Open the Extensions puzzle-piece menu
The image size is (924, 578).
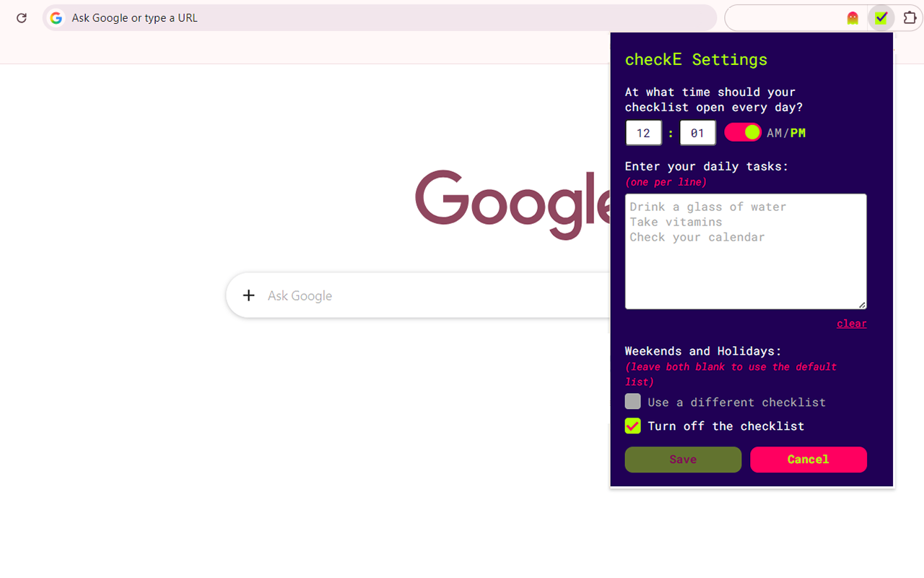[910, 18]
